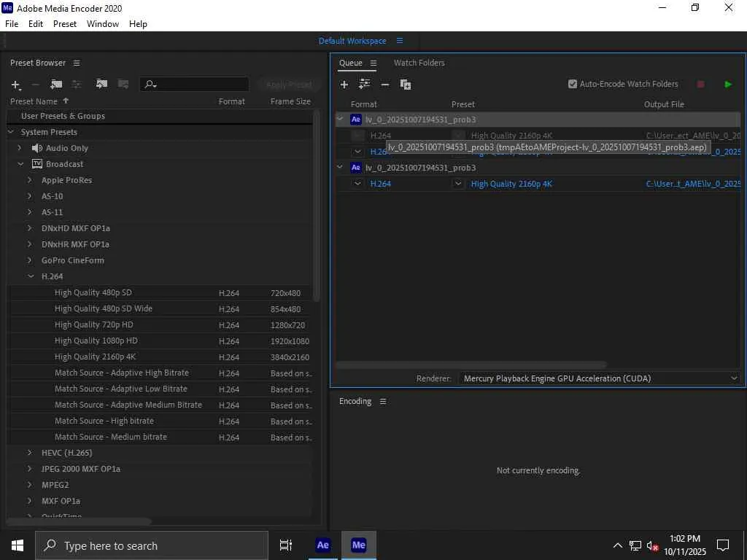Switch to the Watch Folders tab

(419, 63)
